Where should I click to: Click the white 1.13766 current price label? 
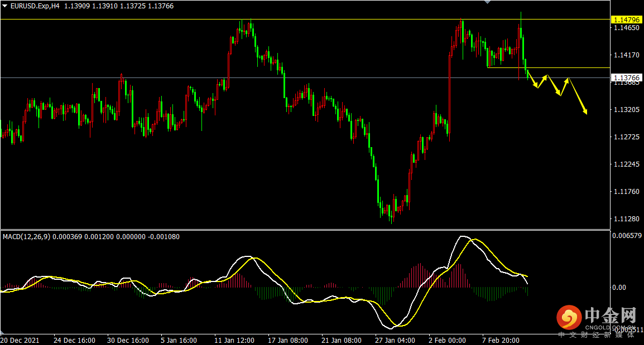click(626, 77)
